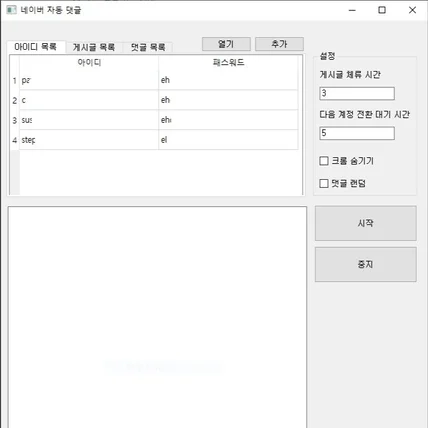Select row header 2 in the table
Image resolution: width=428 pixels, height=428 pixels.
point(15,100)
